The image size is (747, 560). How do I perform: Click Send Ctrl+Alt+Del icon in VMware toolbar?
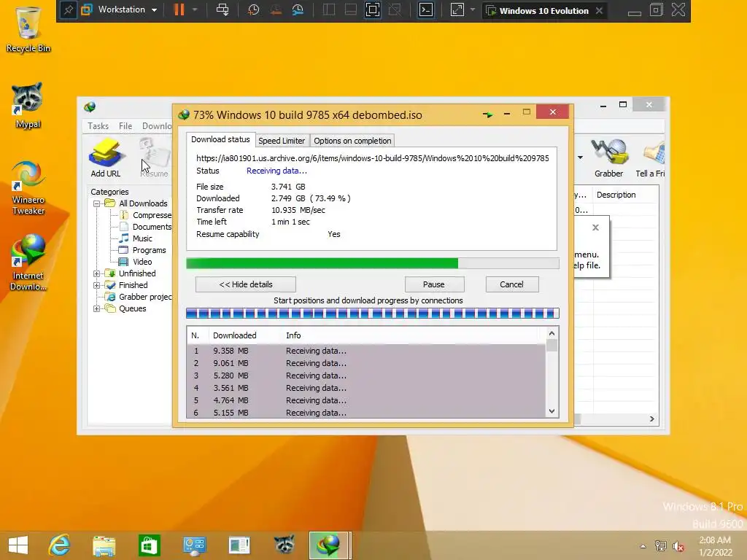tap(222, 10)
